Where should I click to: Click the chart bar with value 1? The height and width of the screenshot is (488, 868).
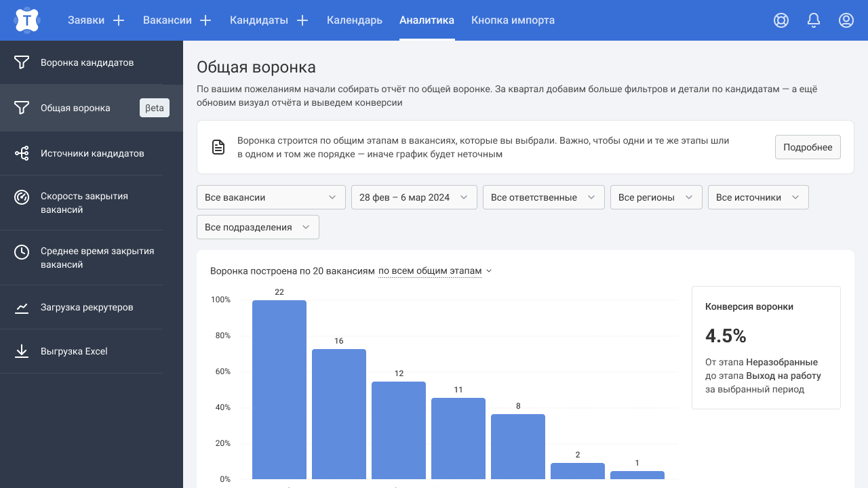tap(637, 475)
